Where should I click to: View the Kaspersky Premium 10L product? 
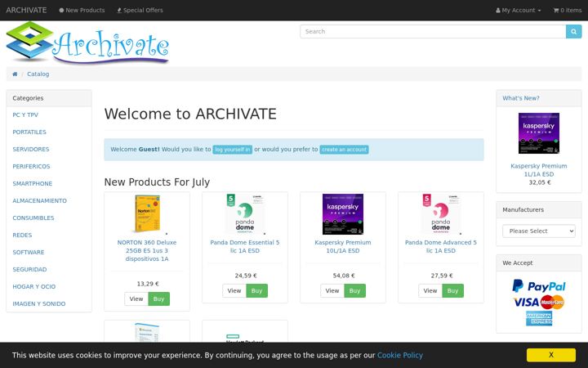pyautogui.click(x=332, y=290)
